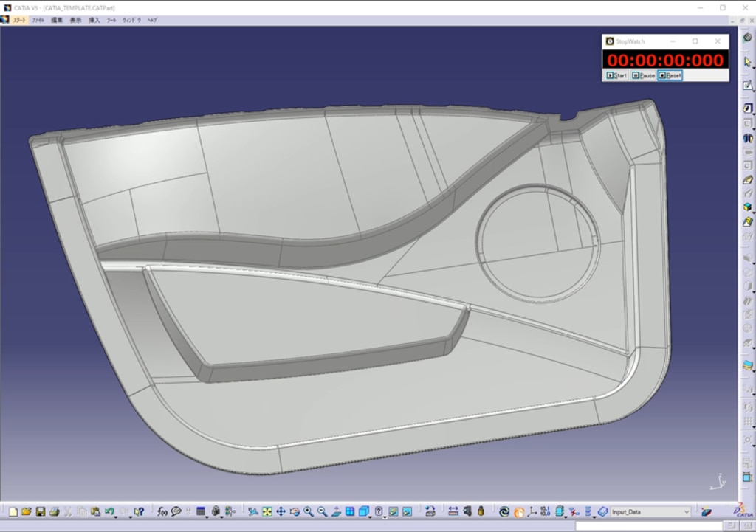Undo the last action with Undo arrow
The image size is (756, 532).
click(109, 512)
